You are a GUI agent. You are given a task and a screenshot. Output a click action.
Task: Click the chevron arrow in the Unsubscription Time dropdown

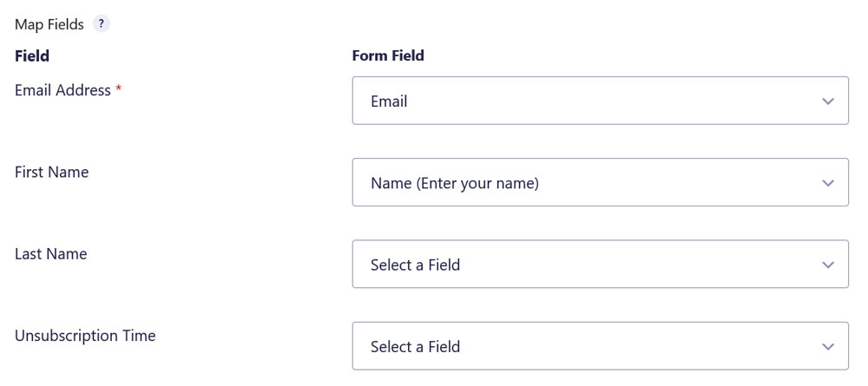point(827,347)
